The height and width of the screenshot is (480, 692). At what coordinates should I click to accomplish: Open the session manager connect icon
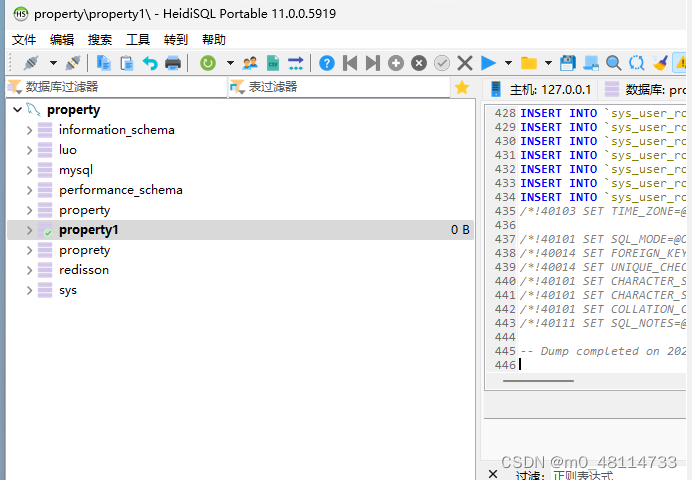tap(31, 63)
